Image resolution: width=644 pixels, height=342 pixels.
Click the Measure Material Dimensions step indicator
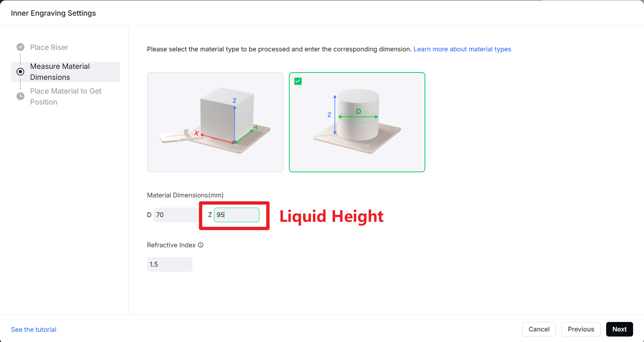20,72
